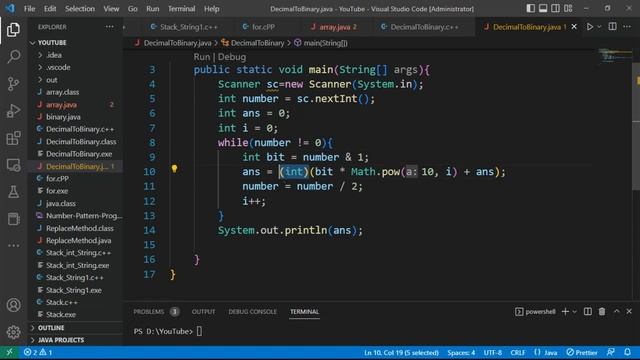Change indentation via Spaces: 4
Screen dimensions: 640x360
[461, 352]
